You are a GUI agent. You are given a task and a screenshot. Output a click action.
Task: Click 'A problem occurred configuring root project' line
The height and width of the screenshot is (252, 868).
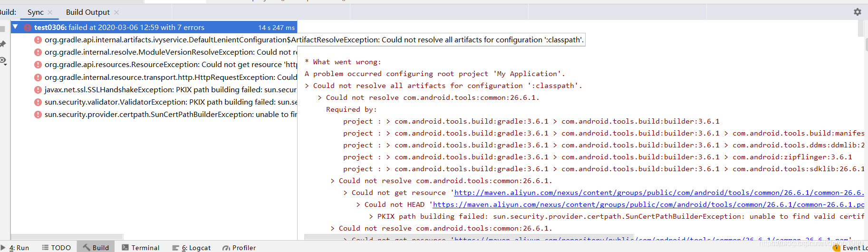435,74
